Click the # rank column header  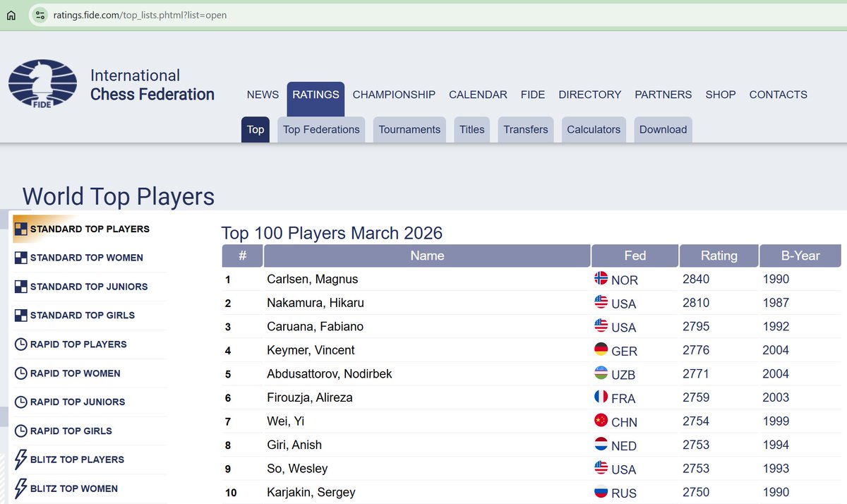tap(242, 256)
